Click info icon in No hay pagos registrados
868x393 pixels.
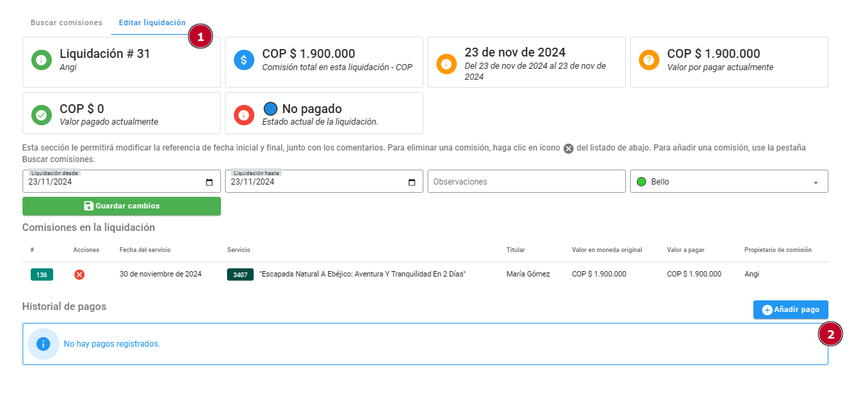44,344
